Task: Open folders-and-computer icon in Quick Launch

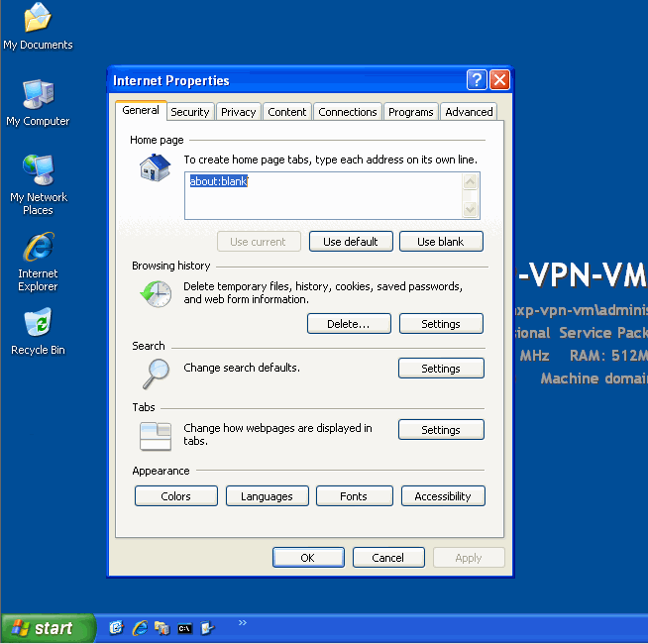Action: click(x=162, y=628)
